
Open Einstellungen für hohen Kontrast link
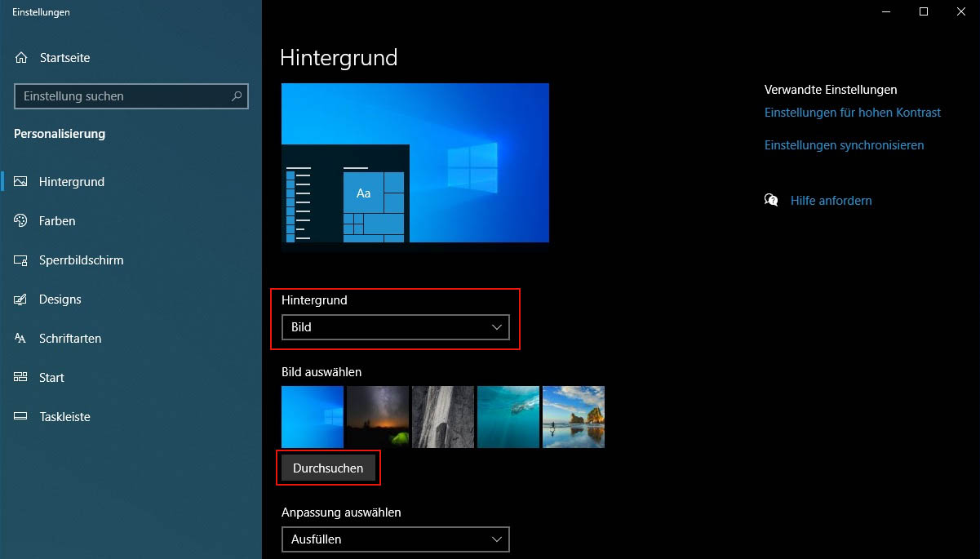click(x=852, y=113)
